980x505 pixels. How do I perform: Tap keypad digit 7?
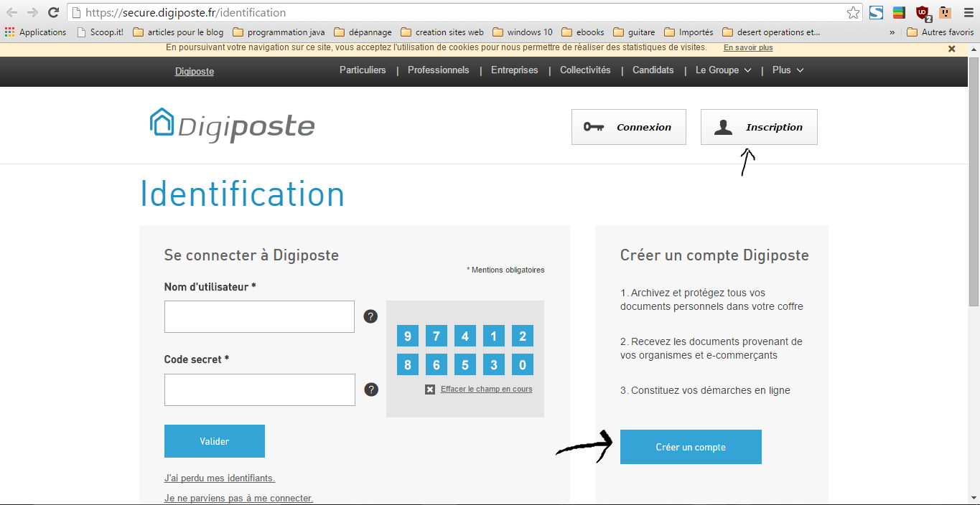pos(437,336)
